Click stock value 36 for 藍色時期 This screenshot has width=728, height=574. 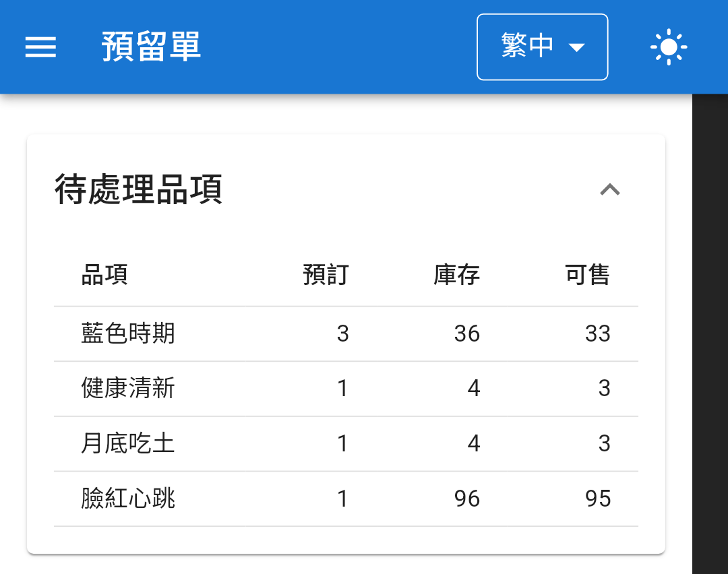pyautogui.click(x=466, y=333)
